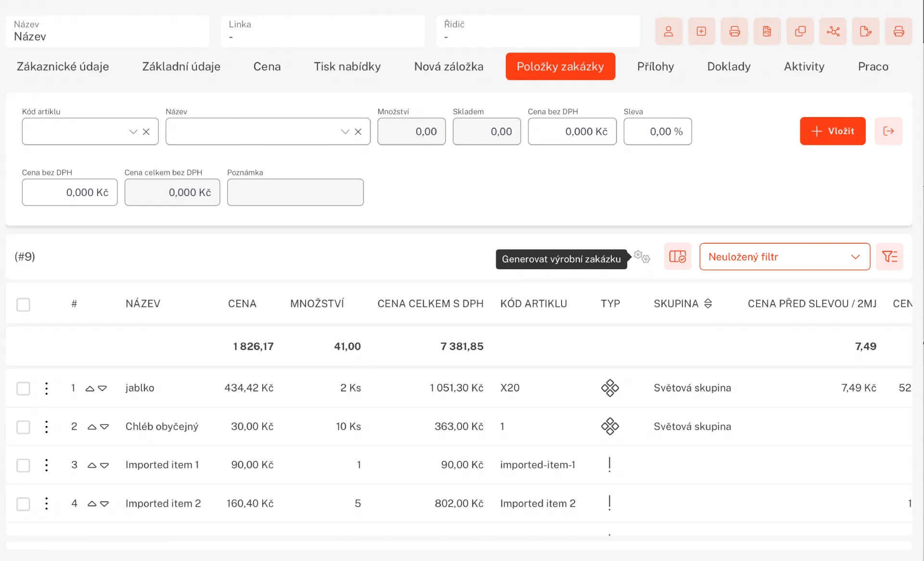Screen dimensions: 924x561
Task: Expand the Kód artiklu dropdown
Action: 133,131
